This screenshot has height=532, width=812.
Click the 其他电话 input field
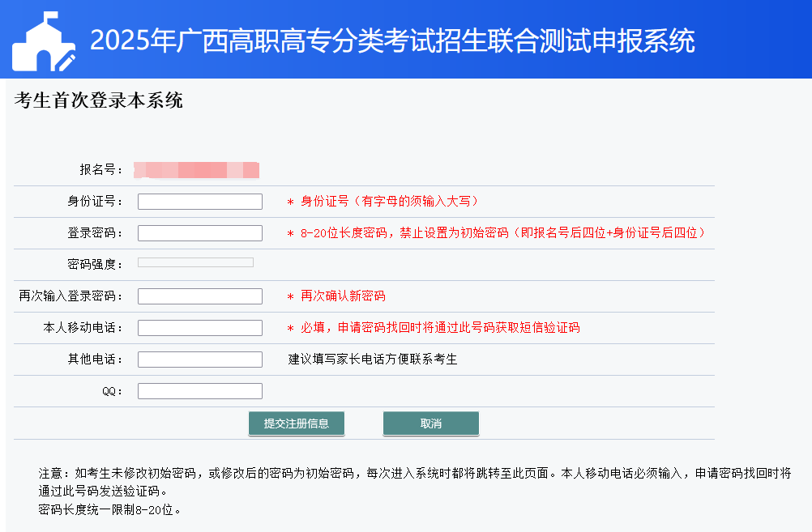tap(200, 360)
